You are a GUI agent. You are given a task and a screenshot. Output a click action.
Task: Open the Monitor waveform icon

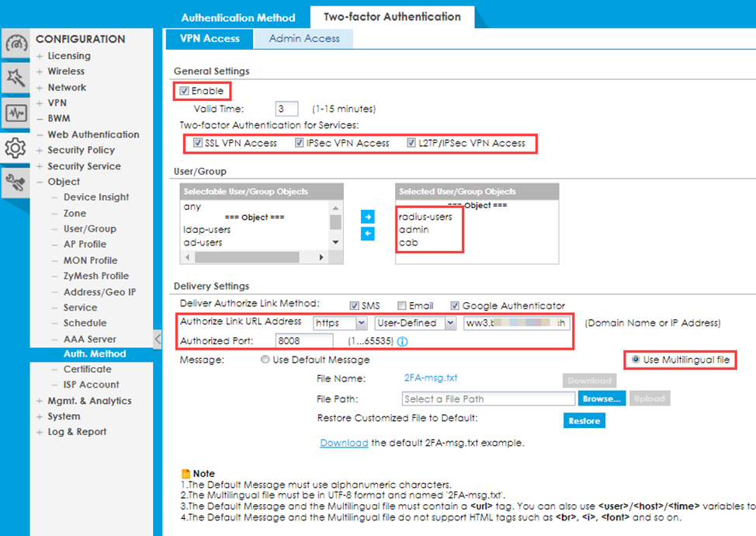(x=16, y=113)
